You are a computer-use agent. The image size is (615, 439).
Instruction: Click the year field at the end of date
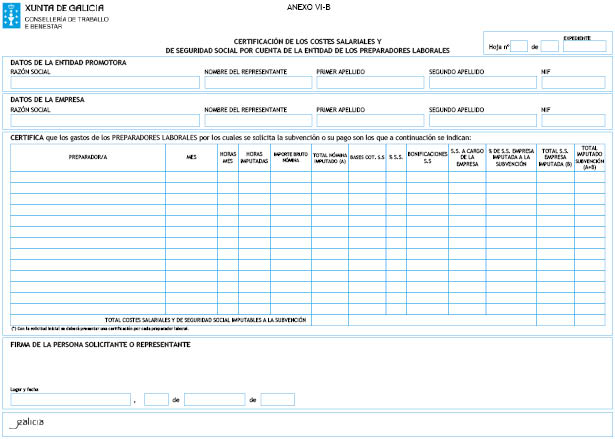coord(277,399)
